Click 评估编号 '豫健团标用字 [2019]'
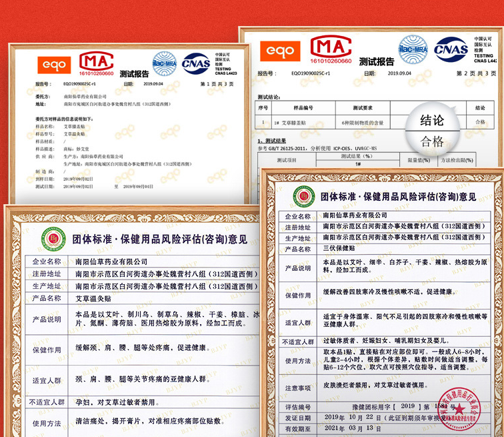This screenshot has height=437, width=504. pos(403,407)
